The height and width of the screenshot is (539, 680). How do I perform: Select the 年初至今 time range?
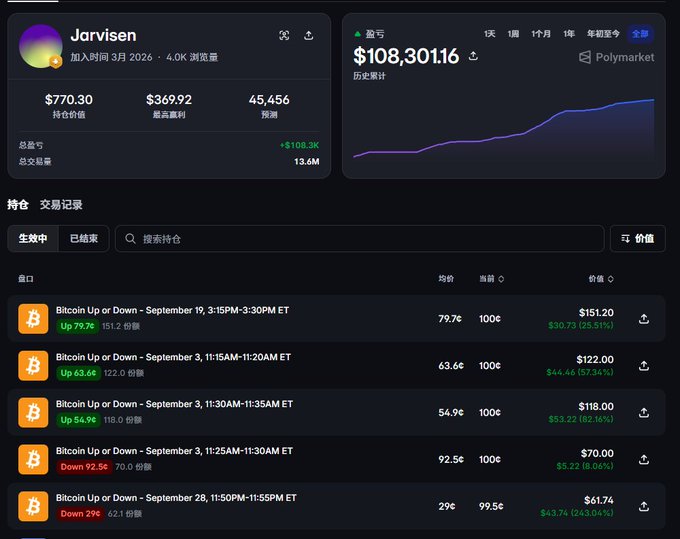[x=603, y=34]
